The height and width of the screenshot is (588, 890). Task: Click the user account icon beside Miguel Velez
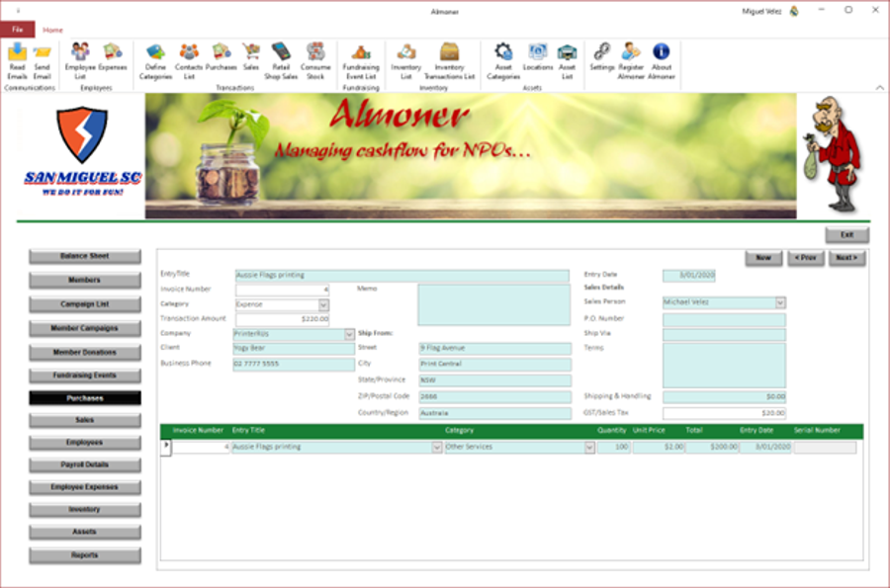coord(795,11)
